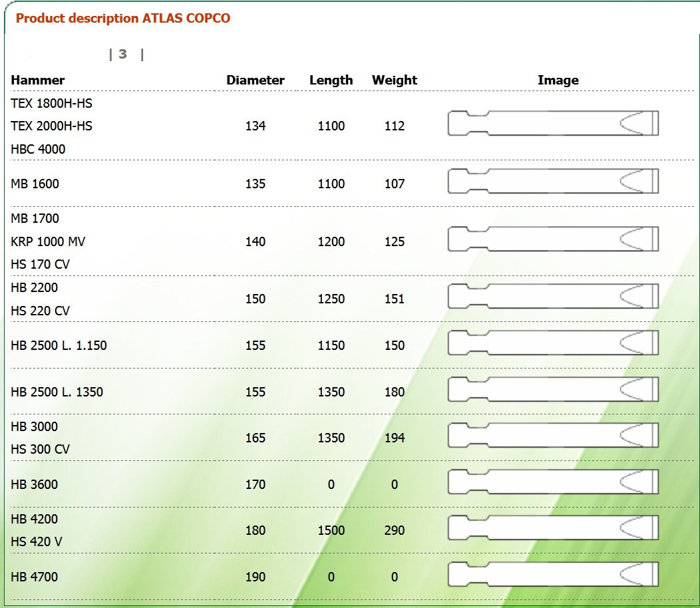Click diameter 155 in the HB 2500 L. 1350 row
The image size is (700, 608).
pos(256,392)
